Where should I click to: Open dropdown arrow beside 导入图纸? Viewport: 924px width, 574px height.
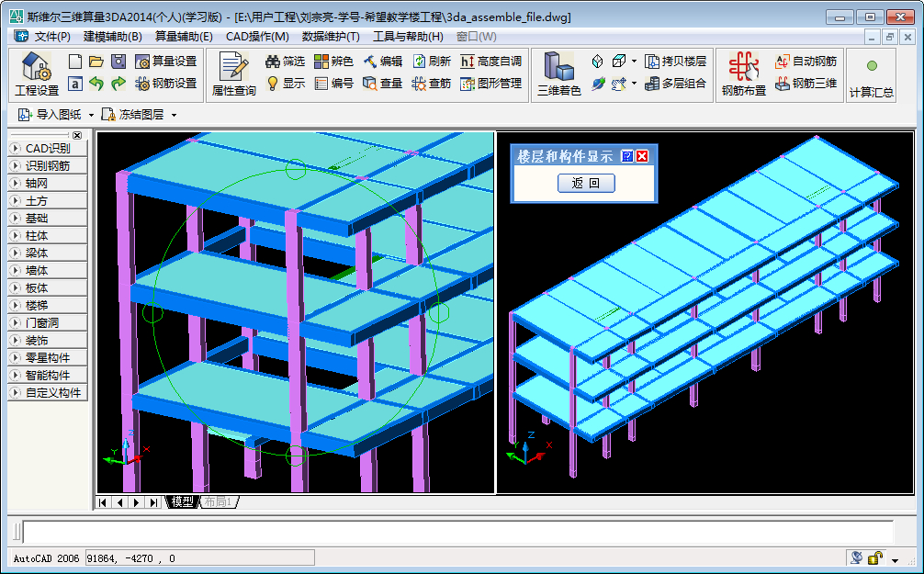point(91,115)
